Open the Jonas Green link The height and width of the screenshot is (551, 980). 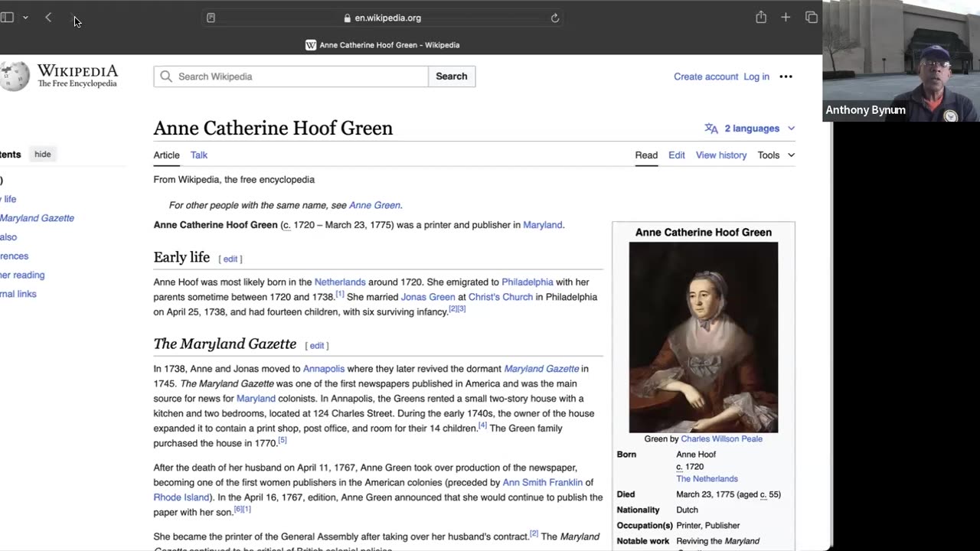[428, 297]
